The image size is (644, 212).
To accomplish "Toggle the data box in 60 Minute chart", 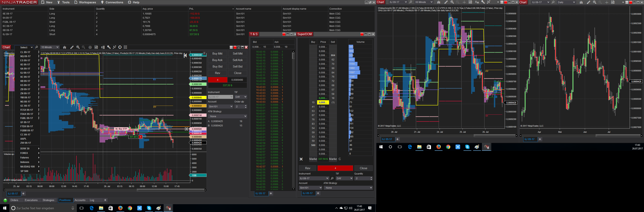I will (x=470, y=2).
